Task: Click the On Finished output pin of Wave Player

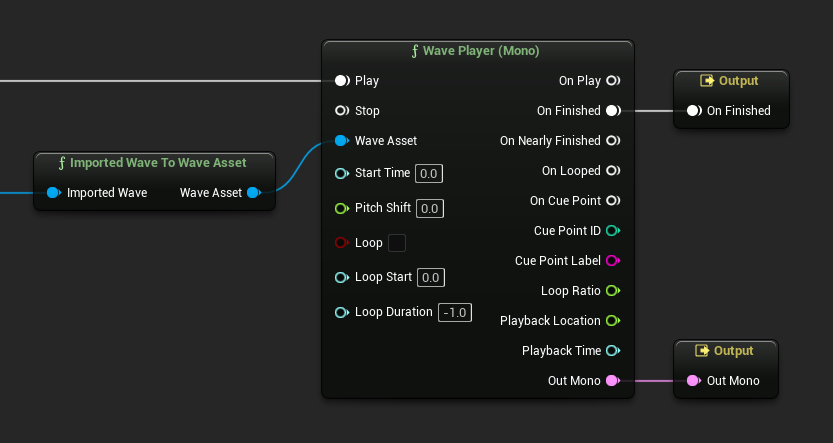Action: 612,111
